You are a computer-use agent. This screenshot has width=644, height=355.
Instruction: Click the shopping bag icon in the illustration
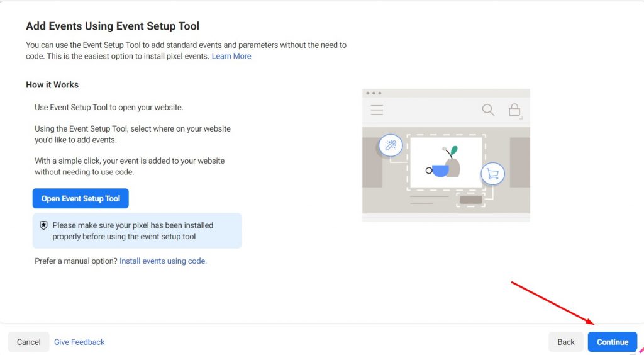tap(514, 111)
